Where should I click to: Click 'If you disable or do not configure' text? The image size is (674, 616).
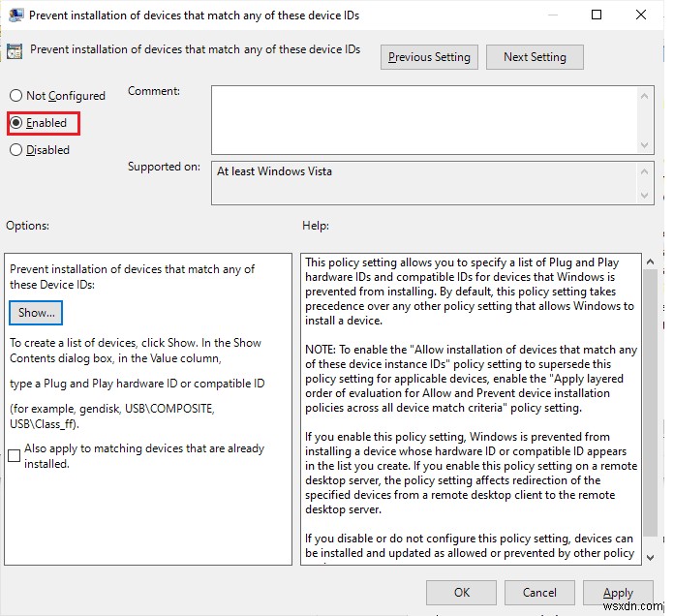470,546
